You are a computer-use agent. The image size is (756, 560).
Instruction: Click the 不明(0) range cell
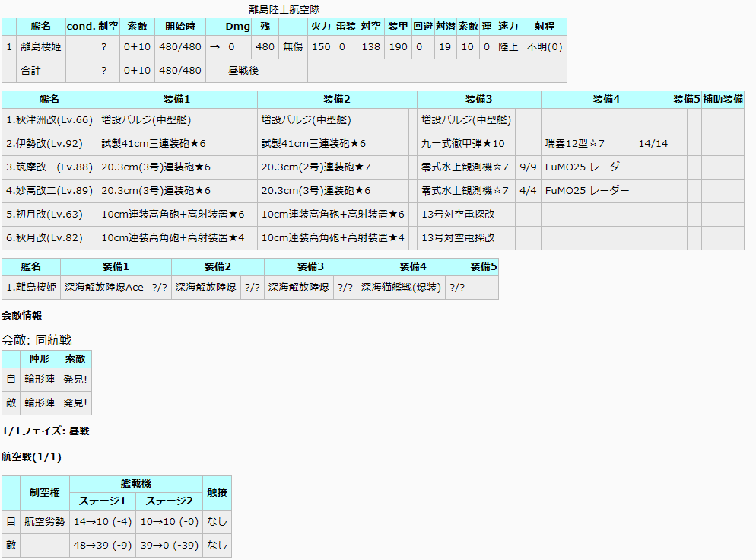[545, 47]
